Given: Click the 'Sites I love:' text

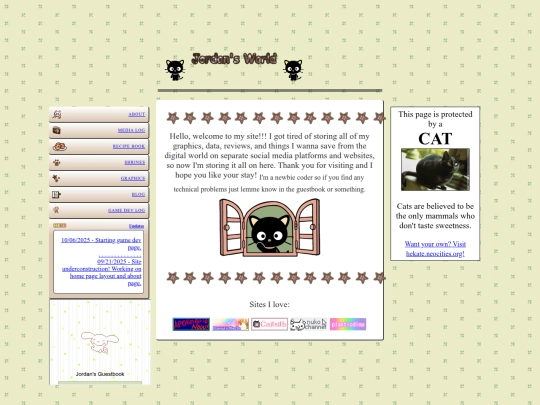Looking at the screenshot, I should pos(269,304).
